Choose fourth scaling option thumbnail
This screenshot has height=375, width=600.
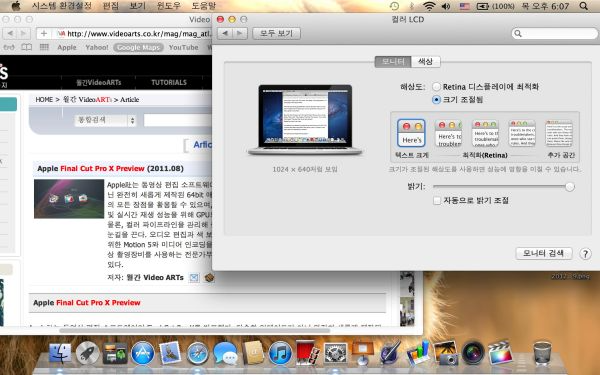coord(522,133)
